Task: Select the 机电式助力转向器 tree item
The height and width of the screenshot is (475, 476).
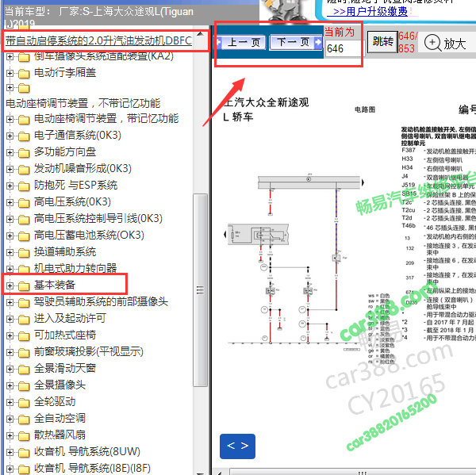Action: (x=75, y=268)
